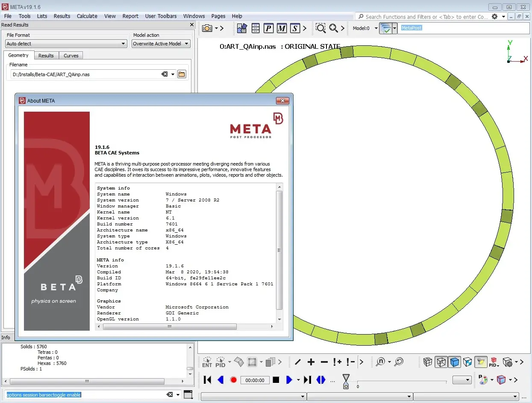Close the About META dialog
Viewport: 532px width, 403px height.
[283, 101]
